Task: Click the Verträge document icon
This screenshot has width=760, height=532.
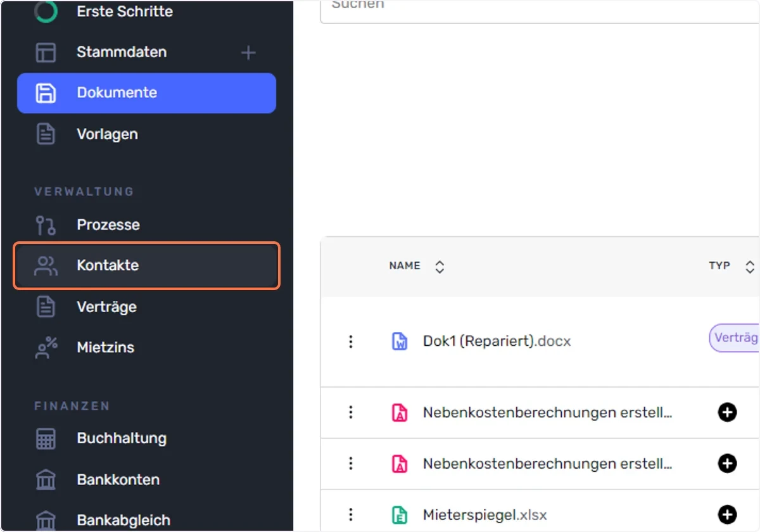Action: [x=46, y=307]
